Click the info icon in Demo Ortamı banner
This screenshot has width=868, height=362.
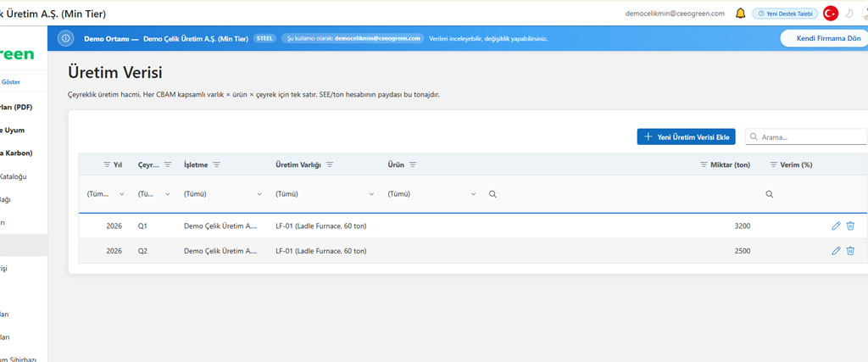[x=66, y=39]
